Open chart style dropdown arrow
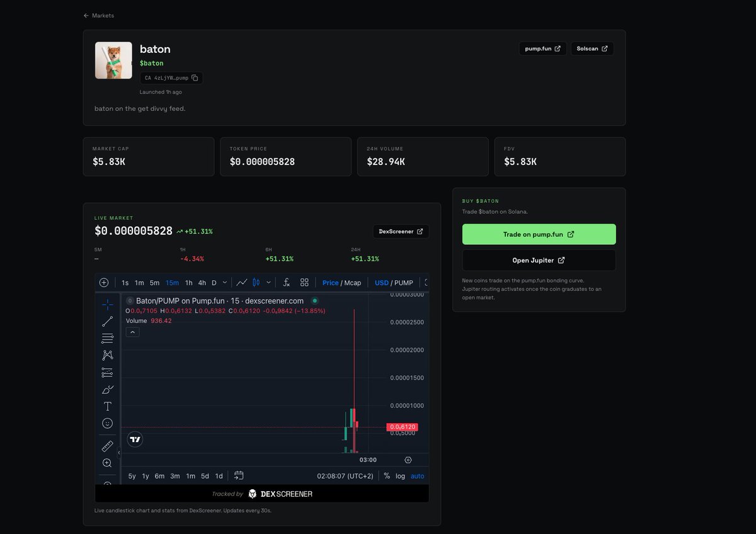Viewport: 756px width, 534px height. tap(268, 283)
